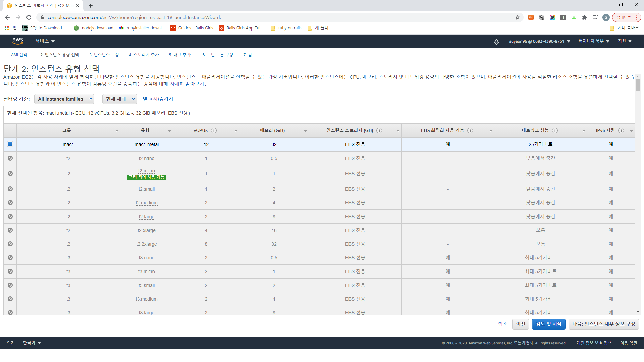Go to step 1. AMI 선택 tab
644x362 pixels.
17,55
